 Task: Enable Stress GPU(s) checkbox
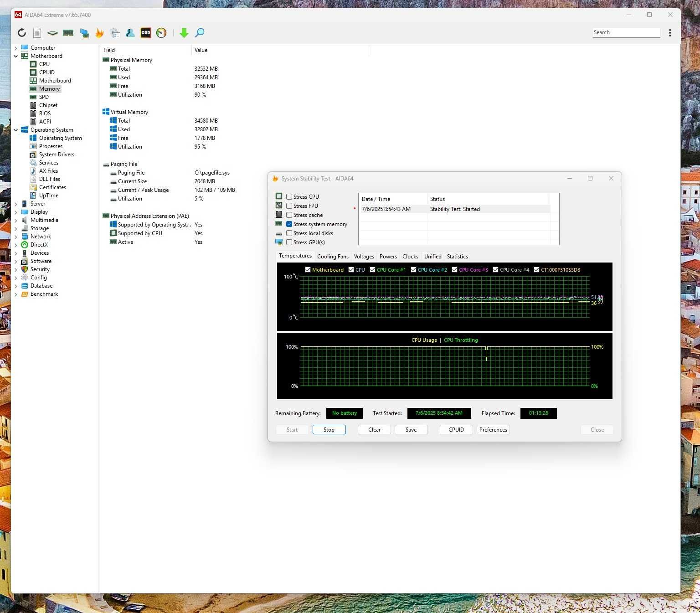(x=289, y=242)
